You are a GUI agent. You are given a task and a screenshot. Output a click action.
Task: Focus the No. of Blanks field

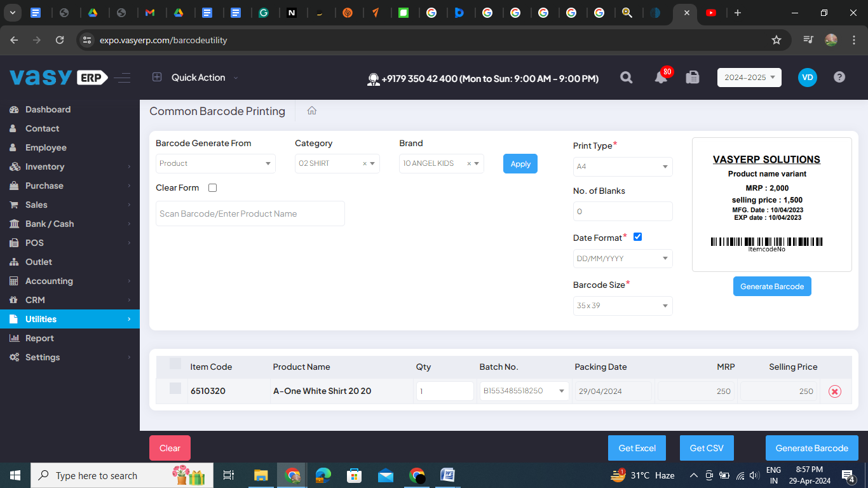click(x=623, y=211)
